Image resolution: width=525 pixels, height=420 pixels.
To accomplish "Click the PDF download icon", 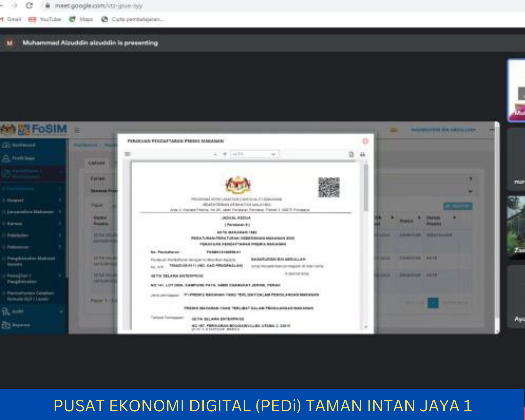I will [x=351, y=154].
